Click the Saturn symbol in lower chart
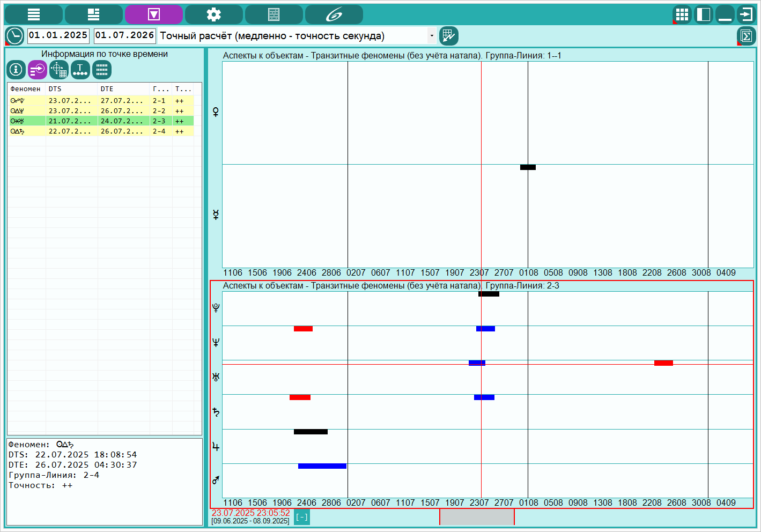This screenshot has width=761, height=532. (216, 412)
